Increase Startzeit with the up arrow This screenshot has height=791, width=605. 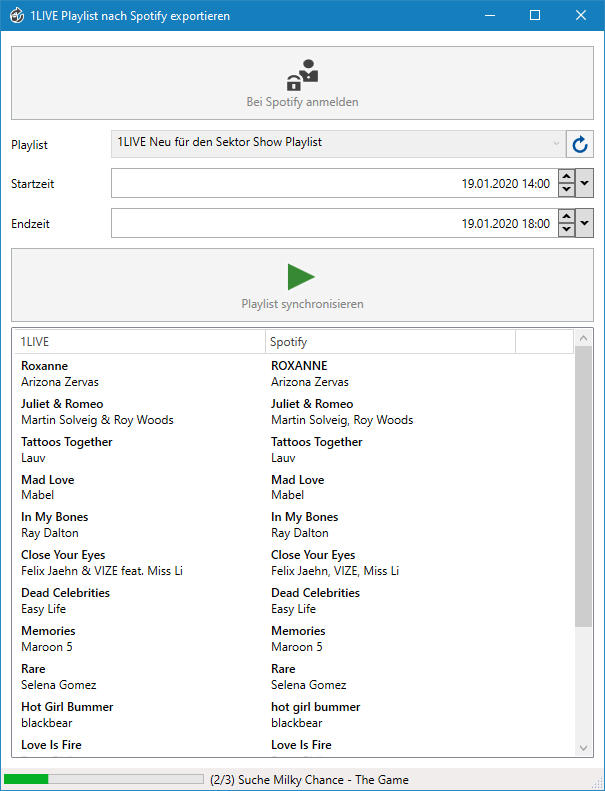(x=567, y=177)
